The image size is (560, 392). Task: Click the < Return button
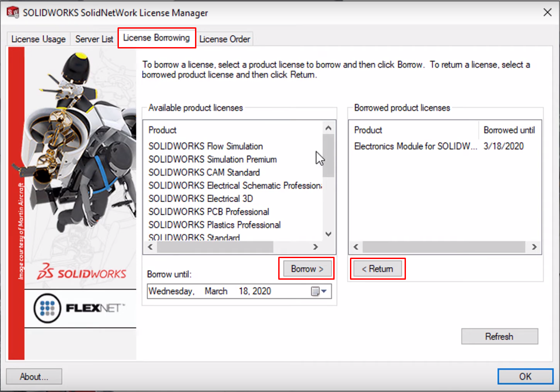[x=378, y=269]
